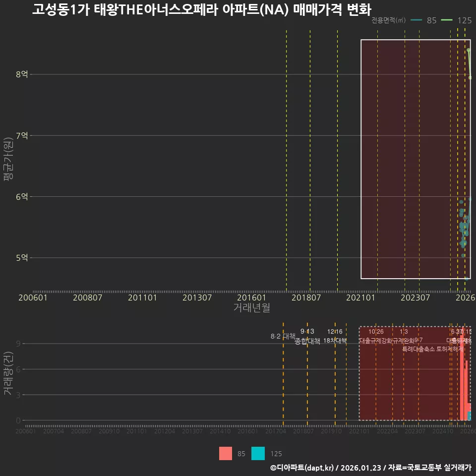Toggle the teal 125 swatch in bottom legend
Image resolution: width=476 pixels, height=476 pixels.
[259, 453]
